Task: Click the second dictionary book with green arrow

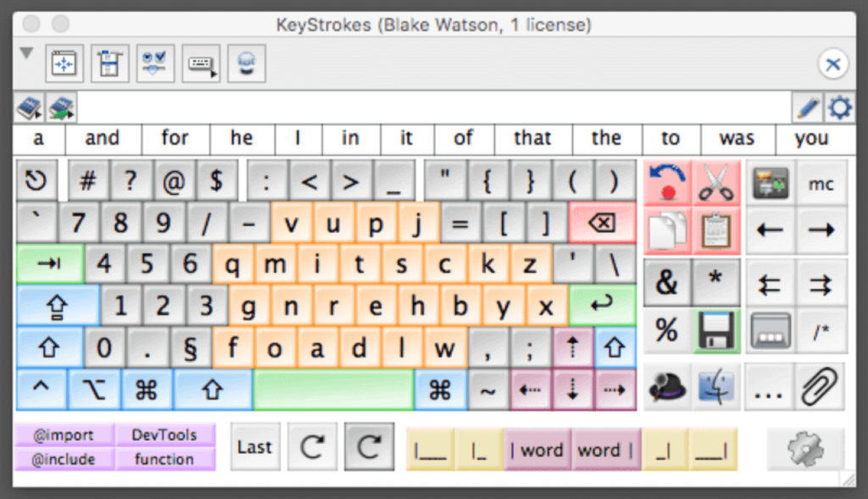Action: pyautogui.click(x=61, y=108)
